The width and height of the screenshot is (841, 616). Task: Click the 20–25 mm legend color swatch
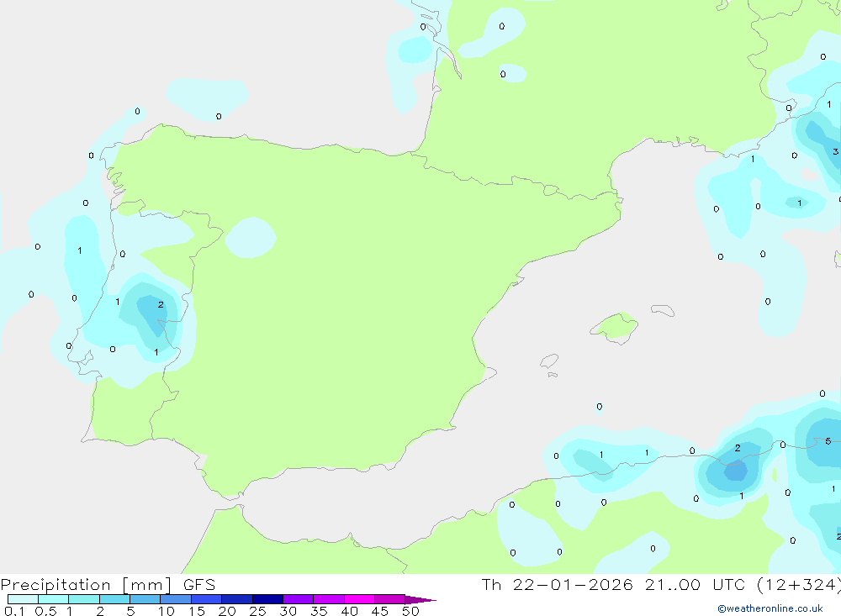237,599
